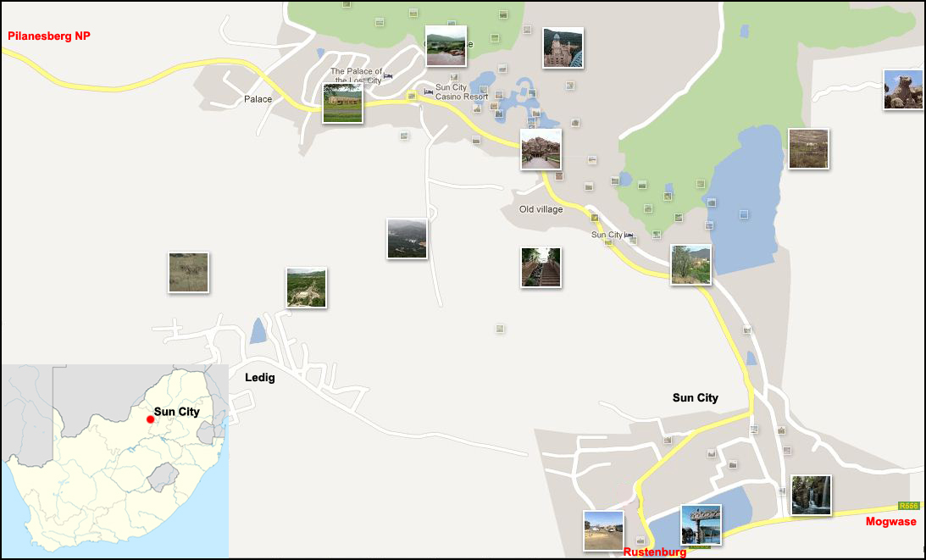Image resolution: width=926 pixels, height=560 pixels.
Task: Open the misty aerial valley photo thumbnail
Action: click(x=407, y=239)
